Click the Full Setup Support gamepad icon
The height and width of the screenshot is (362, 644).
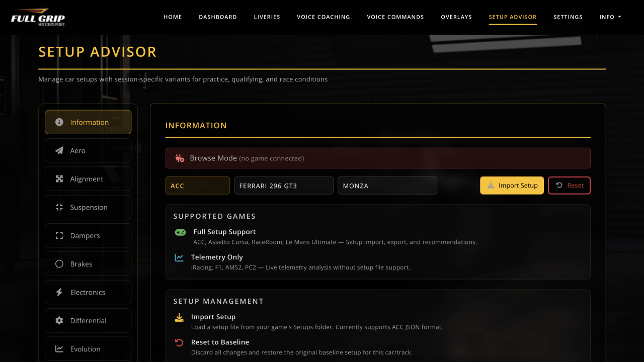click(180, 232)
